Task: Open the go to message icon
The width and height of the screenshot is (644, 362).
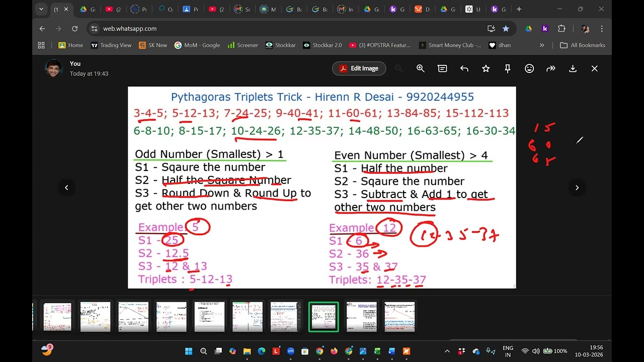Action: click(442, 69)
